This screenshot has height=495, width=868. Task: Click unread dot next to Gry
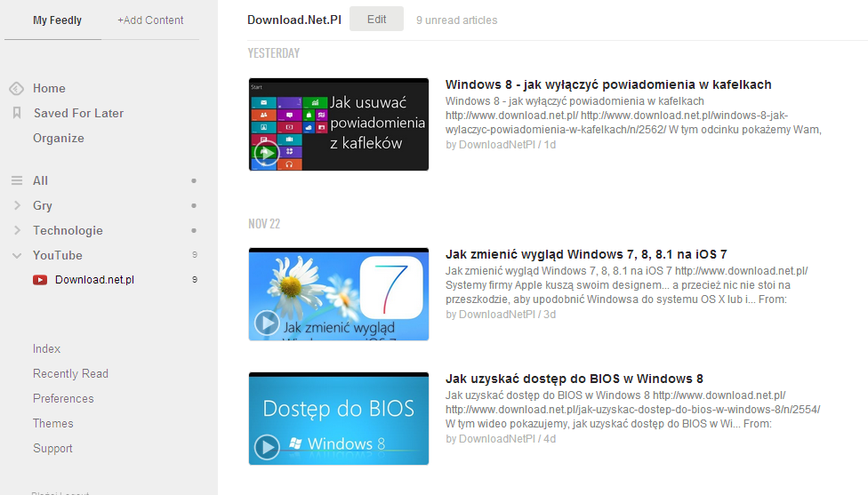[194, 206]
